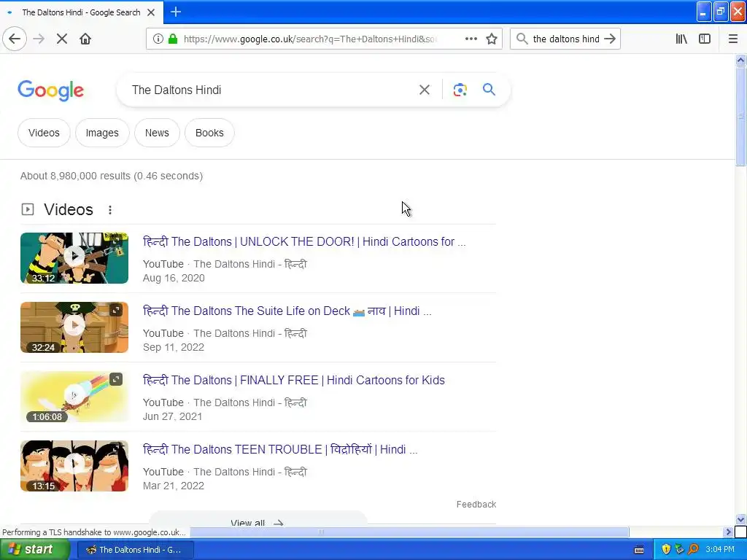
Task: Submit the Google search magnifier
Action: (489, 90)
